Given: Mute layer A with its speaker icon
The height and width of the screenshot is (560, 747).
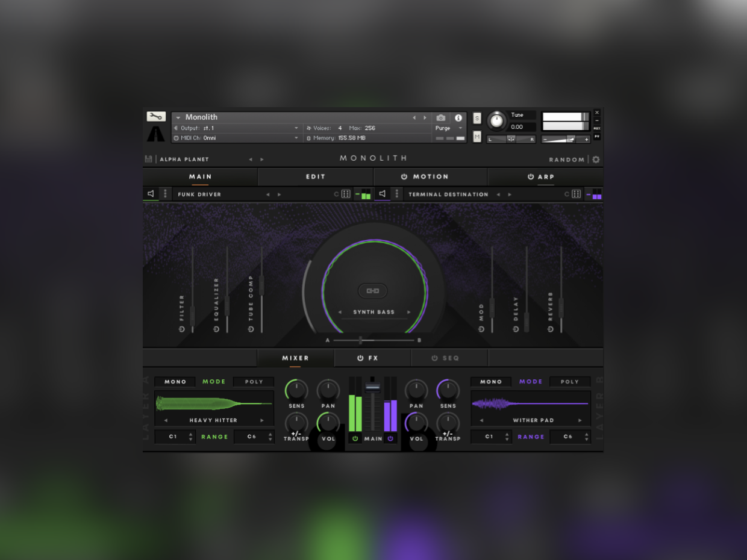Looking at the screenshot, I should tap(149, 194).
